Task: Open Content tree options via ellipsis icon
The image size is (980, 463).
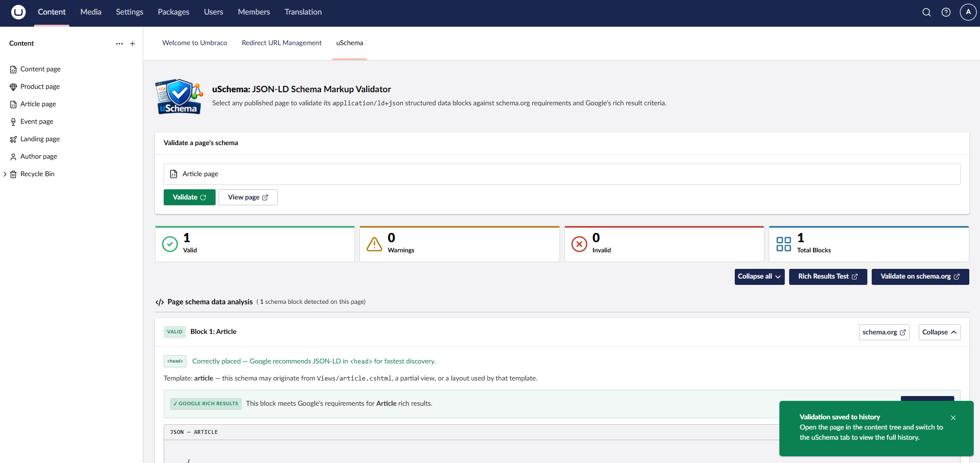Action: click(x=119, y=43)
